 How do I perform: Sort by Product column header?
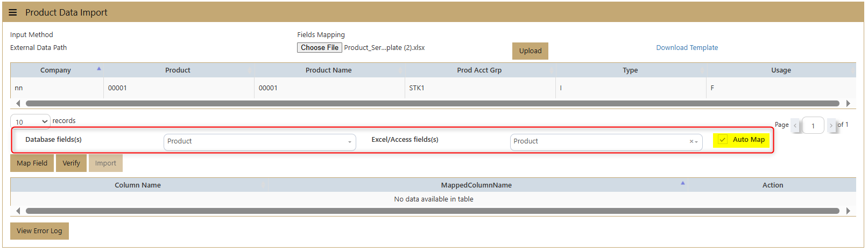178,70
